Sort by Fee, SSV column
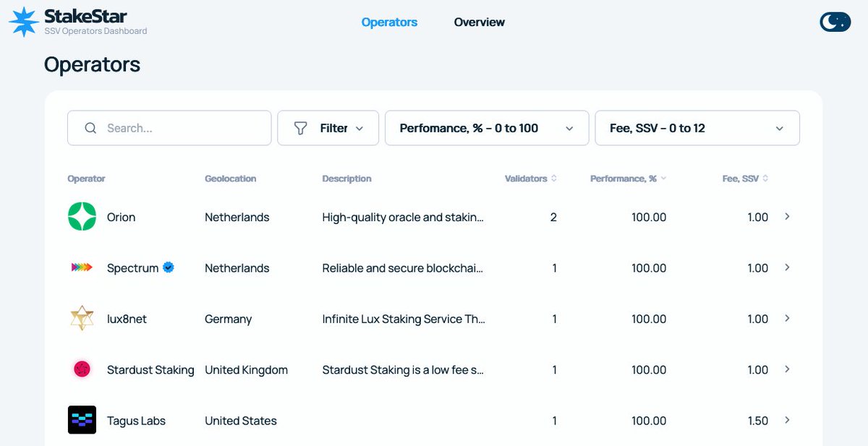Viewport: 868px width, 446px height. 746,179
